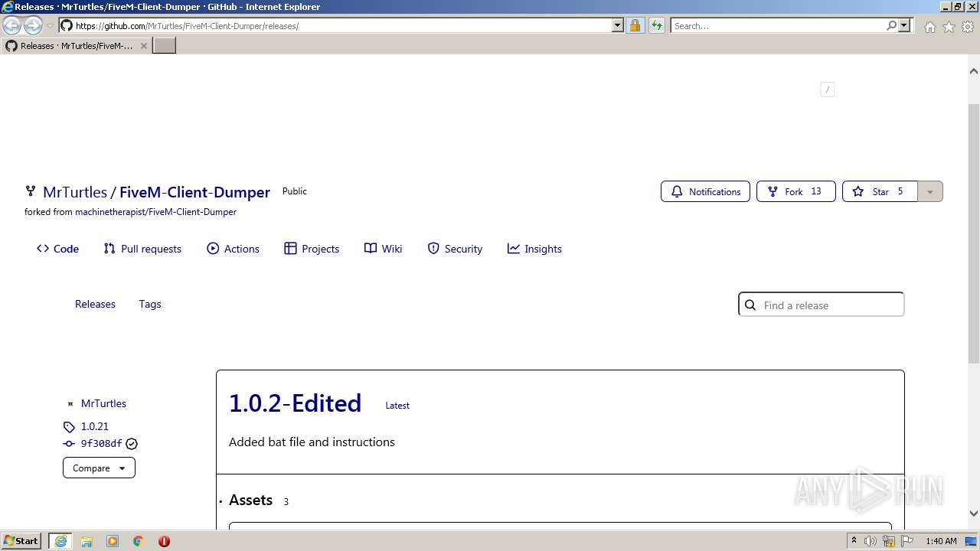
Task: Expand recent pages dropdown next to Forward
Action: pos(50,26)
